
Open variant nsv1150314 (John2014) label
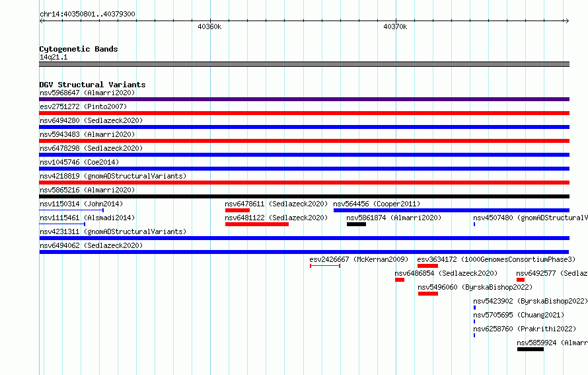(x=81, y=204)
